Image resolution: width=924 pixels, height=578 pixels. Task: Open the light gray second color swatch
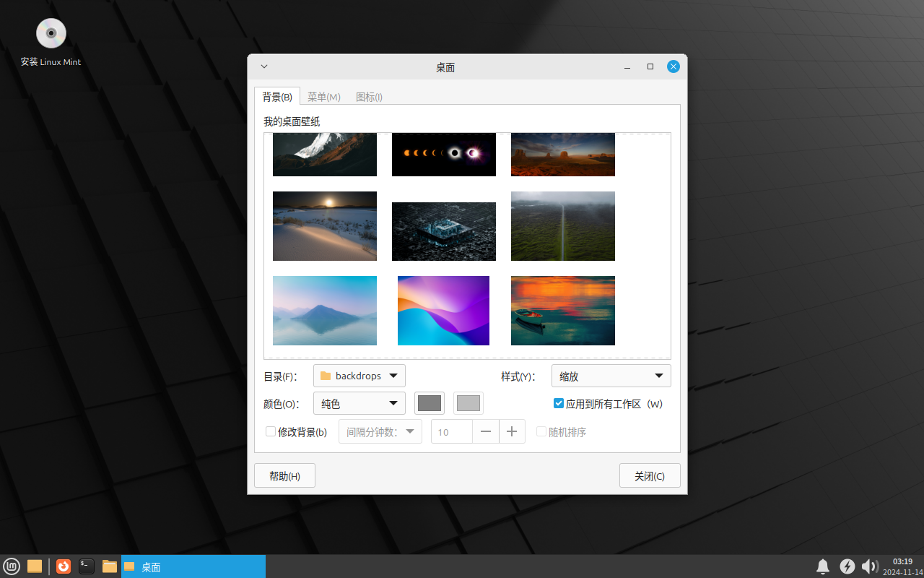coord(468,403)
